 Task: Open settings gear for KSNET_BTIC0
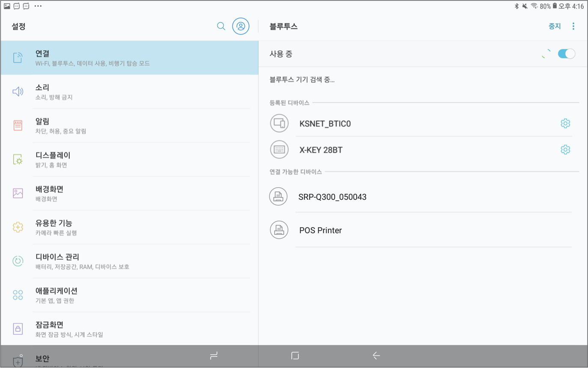(x=565, y=123)
